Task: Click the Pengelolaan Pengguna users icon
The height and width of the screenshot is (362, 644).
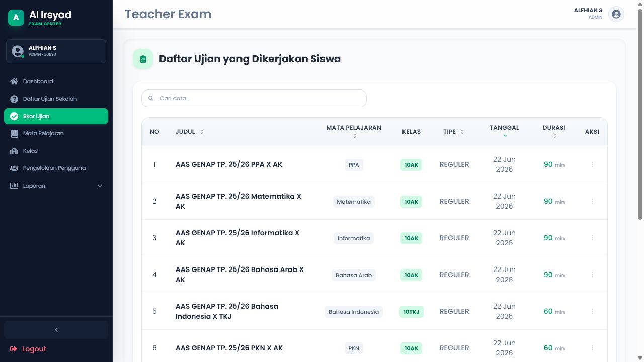Action: point(14,168)
